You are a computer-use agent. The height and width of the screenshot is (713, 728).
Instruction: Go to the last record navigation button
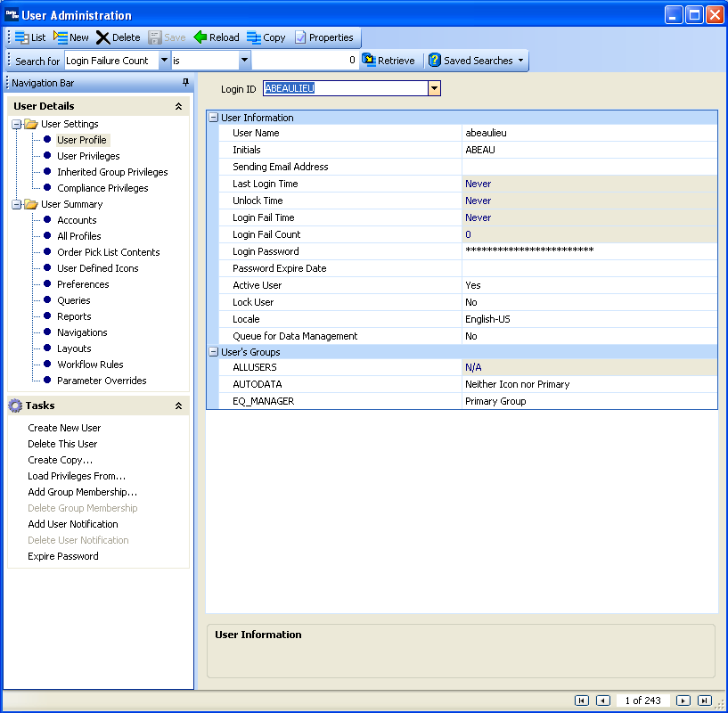click(x=704, y=701)
